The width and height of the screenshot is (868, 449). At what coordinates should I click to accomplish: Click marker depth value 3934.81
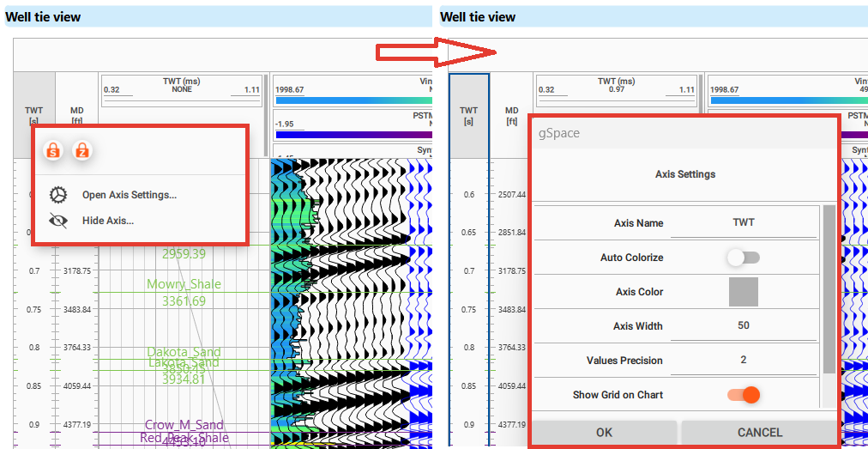click(x=184, y=379)
